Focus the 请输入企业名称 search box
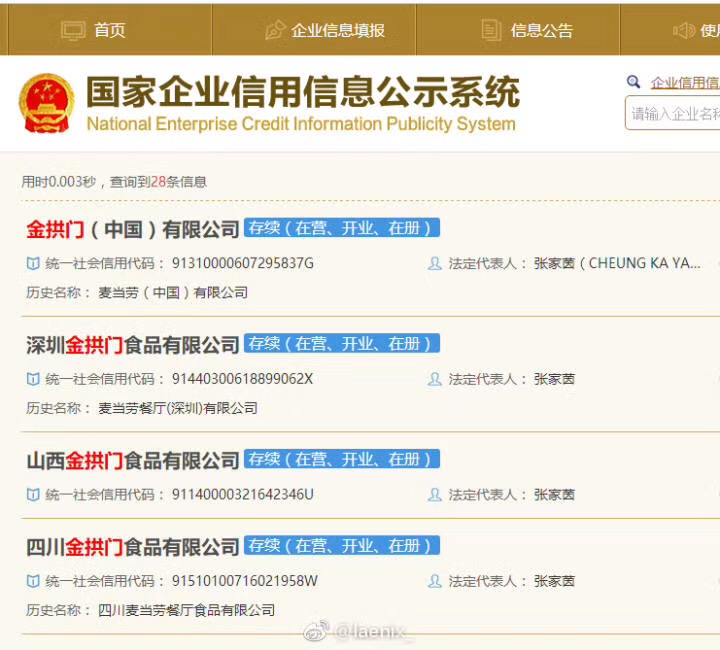720x650 pixels. pyautogui.click(x=672, y=113)
